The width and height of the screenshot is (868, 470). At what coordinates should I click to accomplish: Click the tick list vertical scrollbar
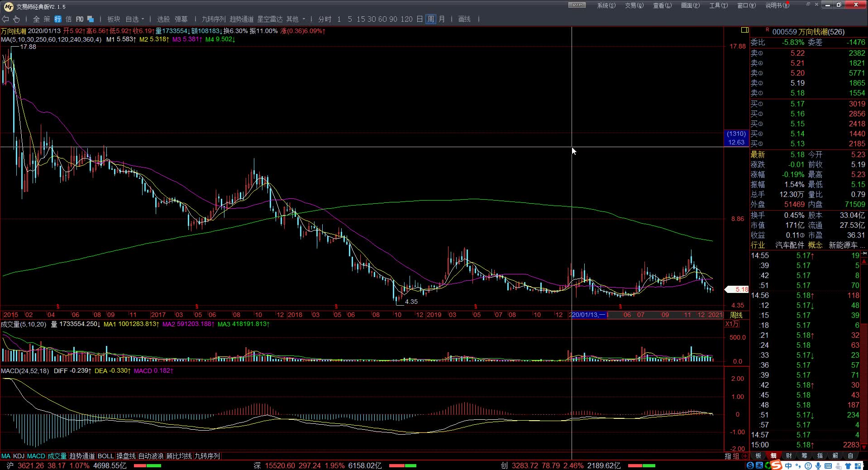(864, 350)
